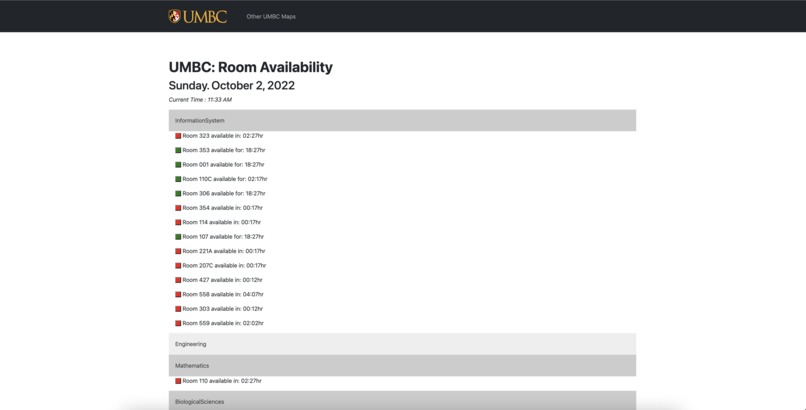The image size is (806, 410).
Task: Click the red status square for Room 221A
Action: click(178, 251)
